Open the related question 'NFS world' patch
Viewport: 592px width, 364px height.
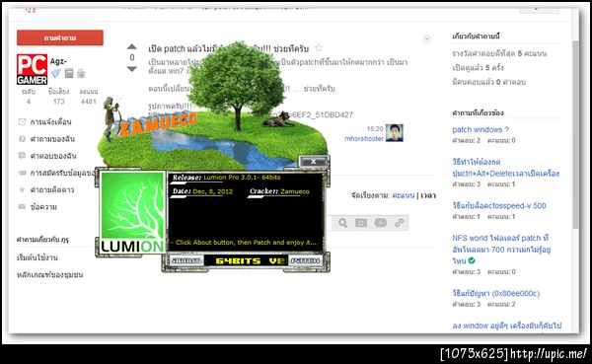click(x=501, y=250)
